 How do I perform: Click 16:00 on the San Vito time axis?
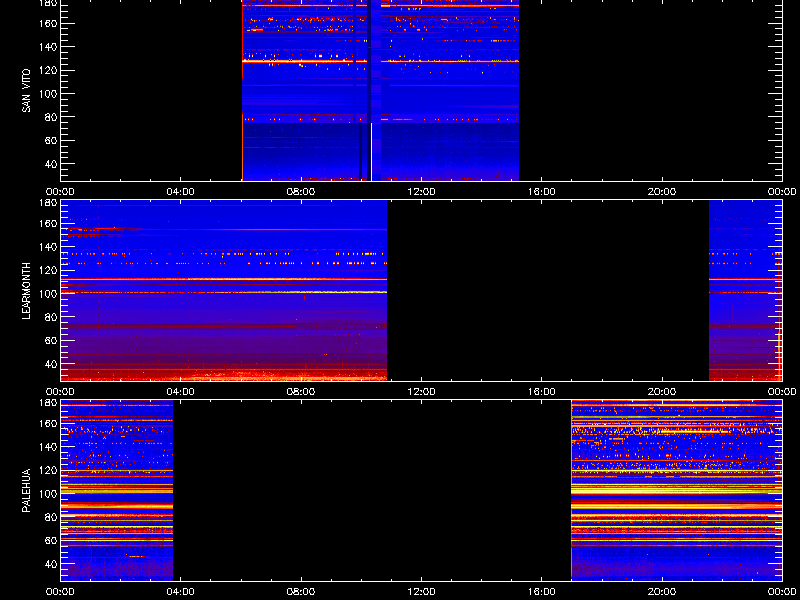pos(542,192)
